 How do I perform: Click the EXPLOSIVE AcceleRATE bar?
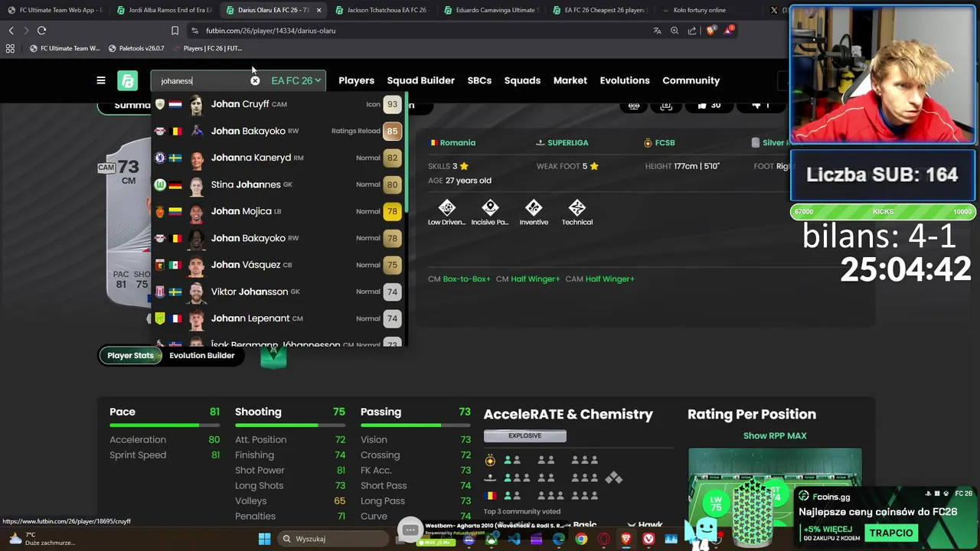(524, 435)
